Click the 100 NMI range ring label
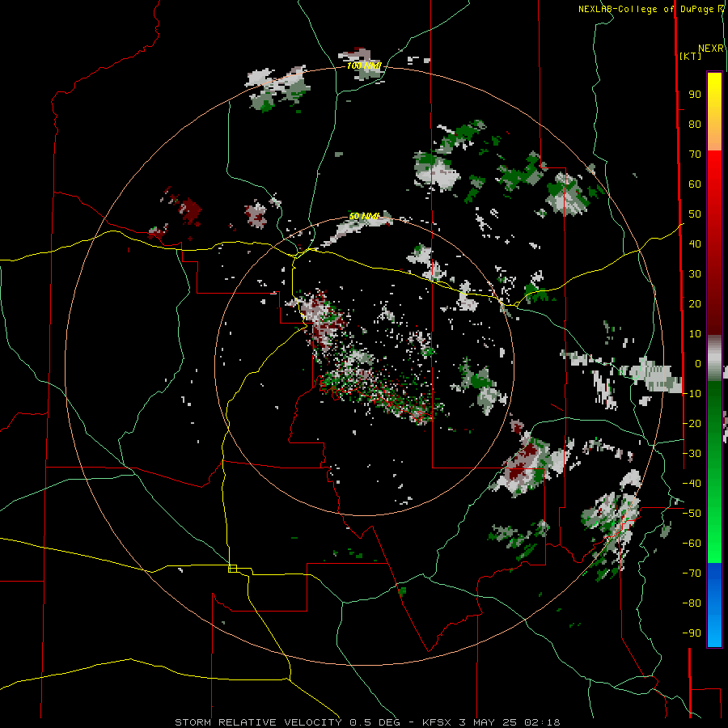The width and height of the screenshot is (728, 728). click(x=364, y=66)
